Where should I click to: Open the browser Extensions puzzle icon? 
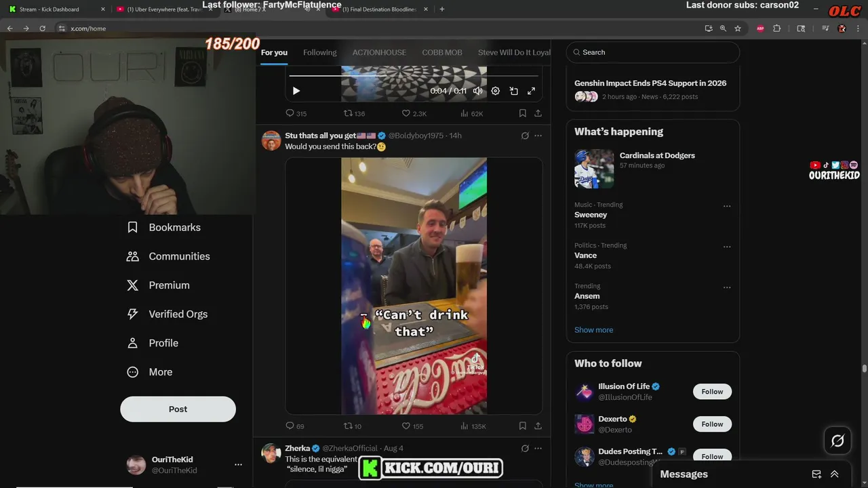[777, 28]
